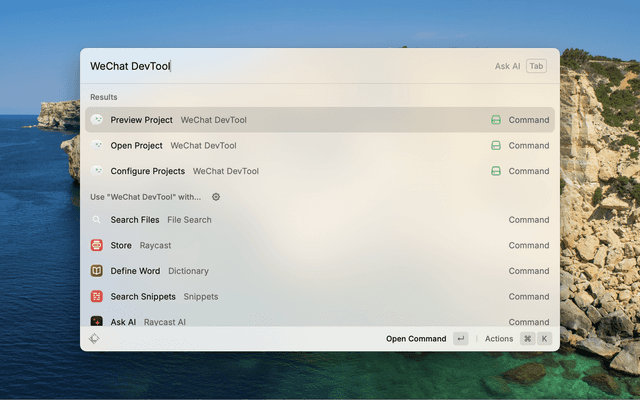
Task: Click the Raycast logo in bottom-left corner
Action: tap(94, 339)
